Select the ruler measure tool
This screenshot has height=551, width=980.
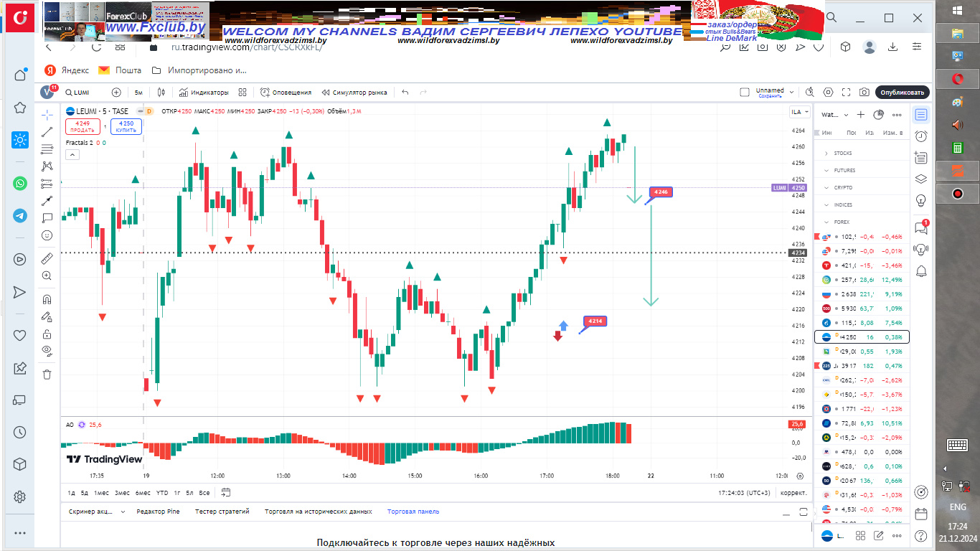click(47, 258)
